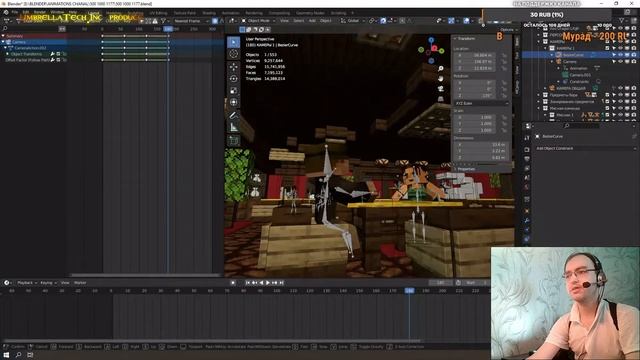Switch to the UV Editing workspace tab
Viewport: 640px width, 360px height.
(x=158, y=13)
